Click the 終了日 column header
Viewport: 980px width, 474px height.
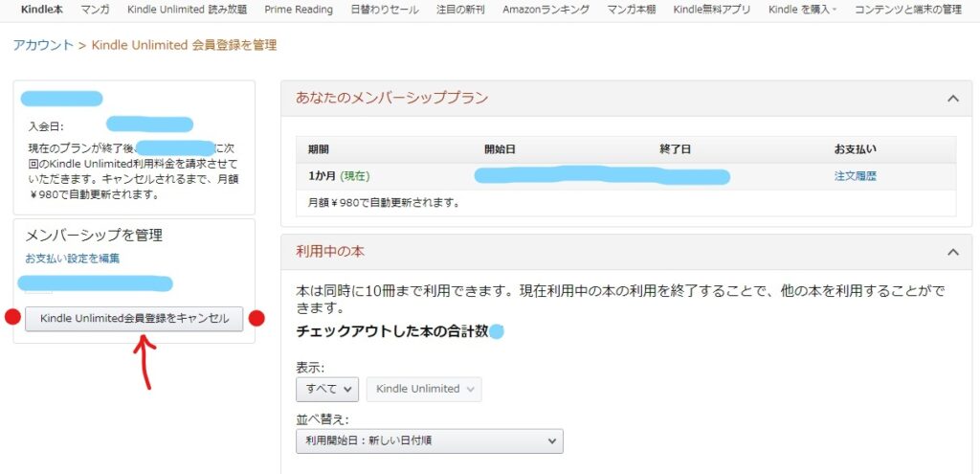click(x=675, y=150)
